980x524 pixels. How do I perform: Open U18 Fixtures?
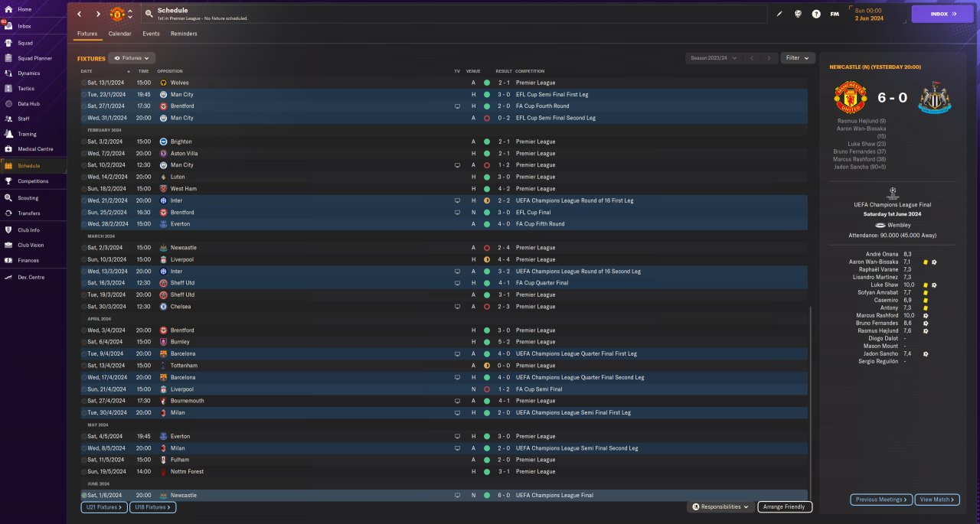(x=152, y=507)
